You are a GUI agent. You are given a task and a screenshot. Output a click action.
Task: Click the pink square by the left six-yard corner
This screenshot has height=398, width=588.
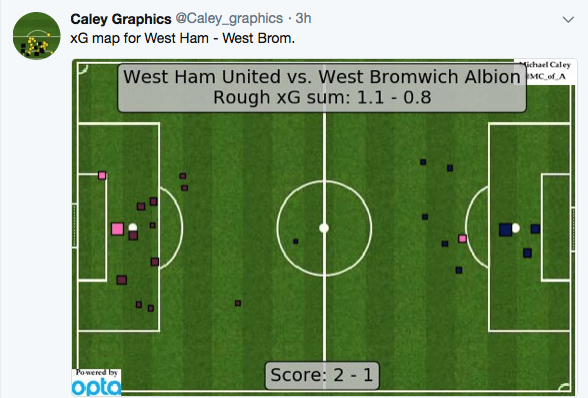102,175
